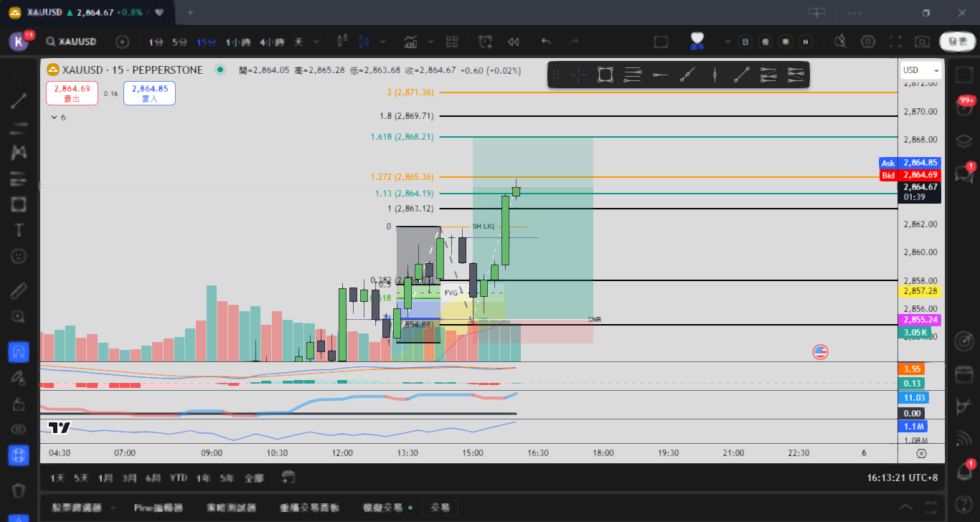Click the blue buy price 2,864.85 button
980x522 pixels.
149,93
